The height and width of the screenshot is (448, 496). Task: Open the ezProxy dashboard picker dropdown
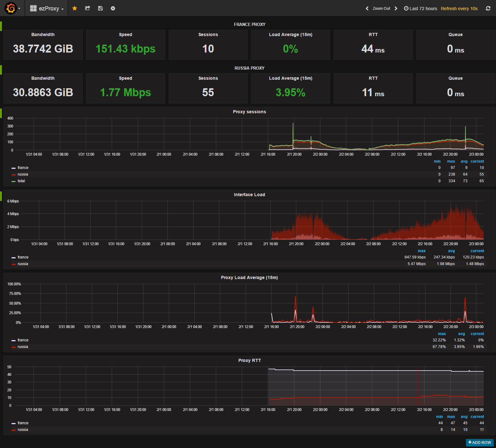point(47,9)
